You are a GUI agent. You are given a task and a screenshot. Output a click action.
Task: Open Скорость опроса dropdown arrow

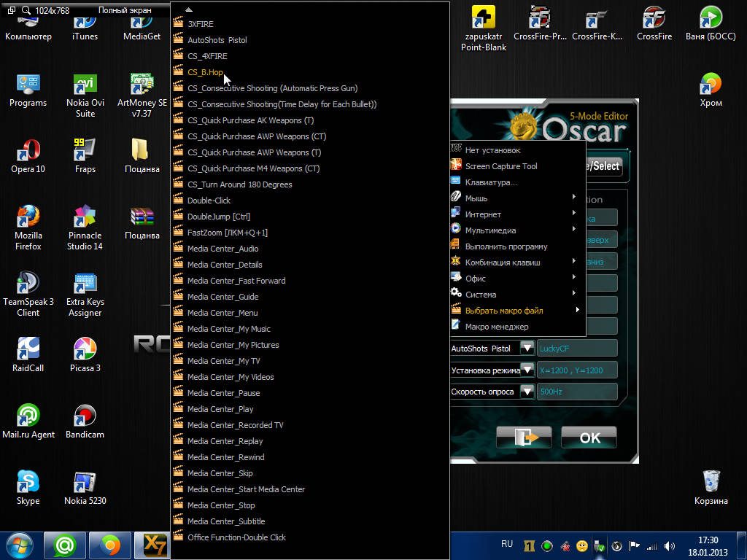(x=527, y=392)
